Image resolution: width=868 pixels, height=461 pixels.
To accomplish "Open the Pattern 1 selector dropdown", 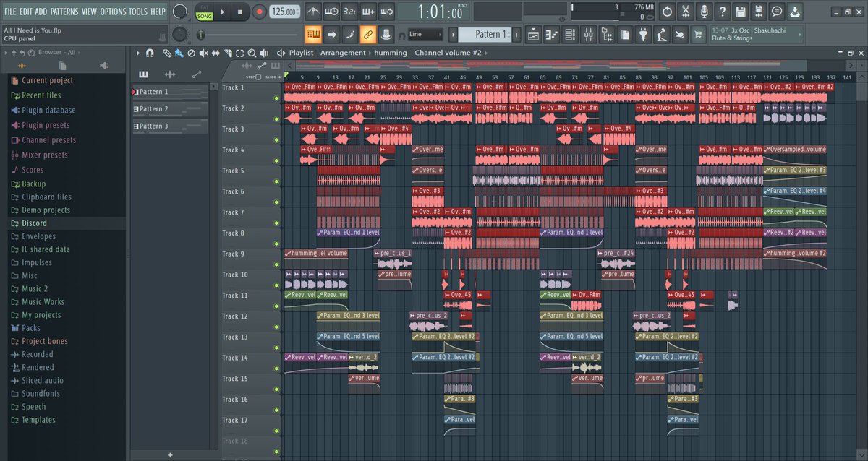I will 485,34.
